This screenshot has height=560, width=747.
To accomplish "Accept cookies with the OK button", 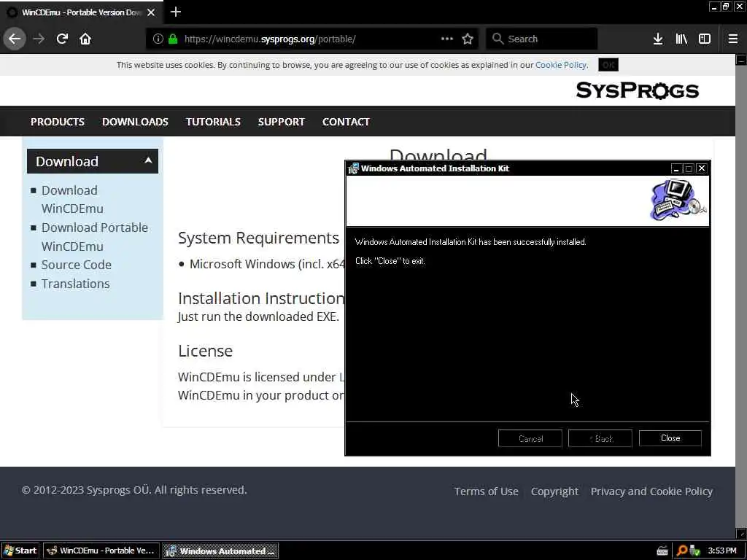I will 608,65.
